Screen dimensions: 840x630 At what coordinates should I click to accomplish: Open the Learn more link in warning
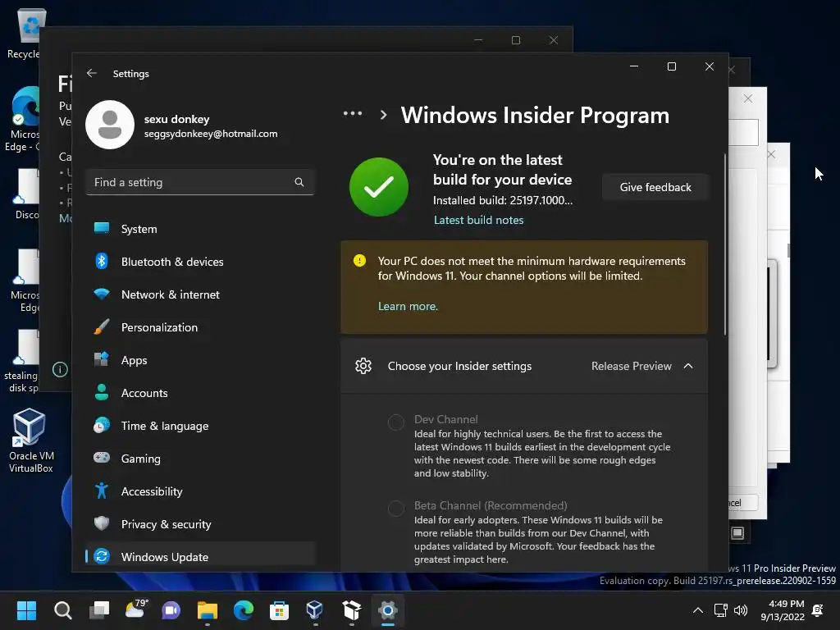point(408,307)
